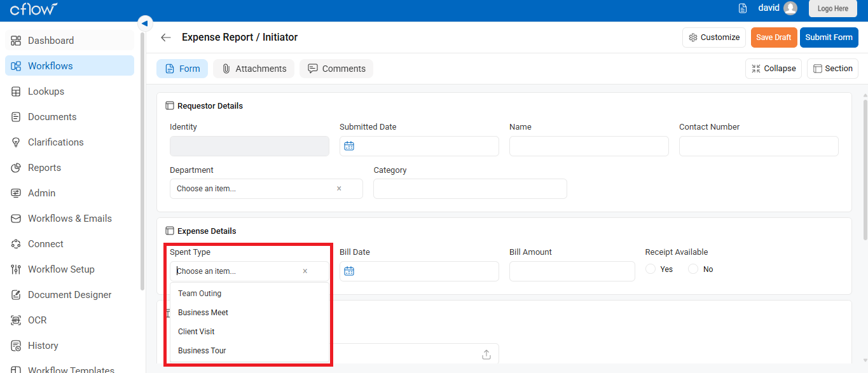
Task: Open the Department dropdown
Action: tap(266, 189)
